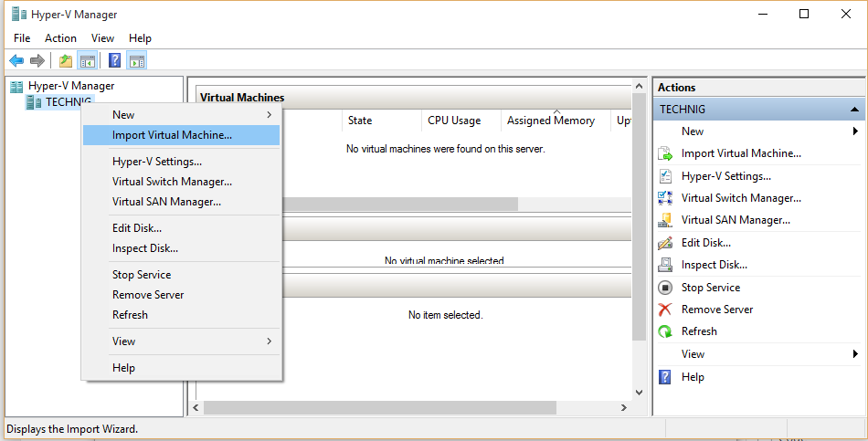Choose Help in context menu
The height and width of the screenshot is (441, 868).
click(182, 368)
